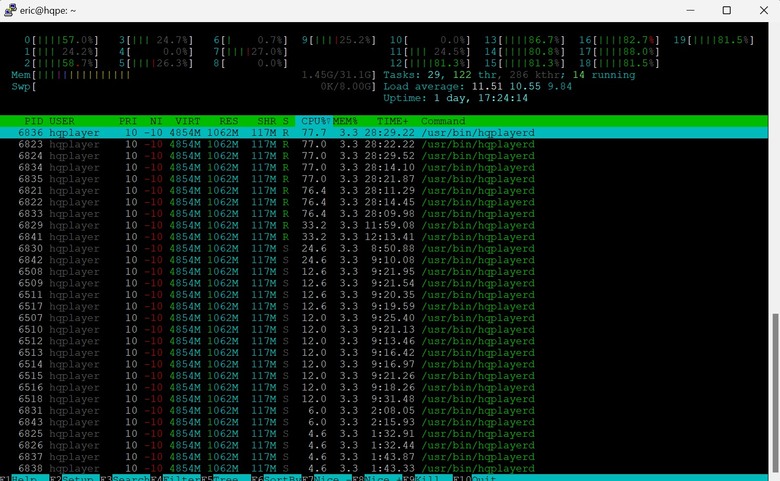780x481 pixels.
Task: Select process row with PID 6511
Action: [x=384, y=294]
